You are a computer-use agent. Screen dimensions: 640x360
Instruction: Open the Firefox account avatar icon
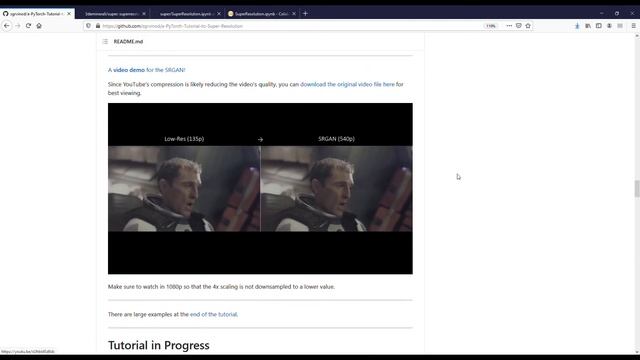[x=609, y=26]
